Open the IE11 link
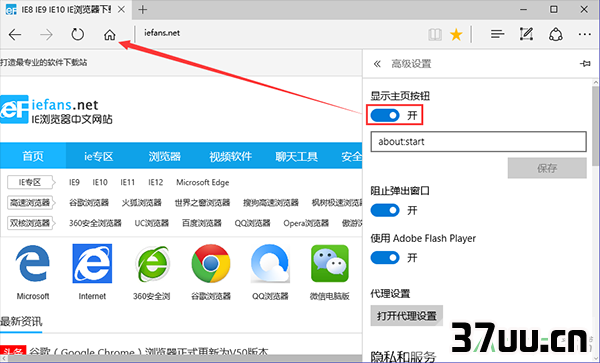The width and height of the screenshot is (600, 363). 127,182
